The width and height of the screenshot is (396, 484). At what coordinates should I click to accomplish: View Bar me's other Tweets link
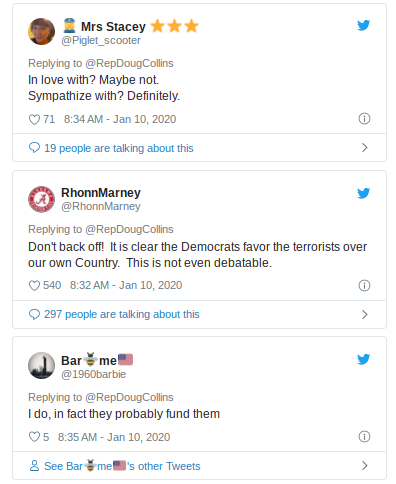(122, 466)
